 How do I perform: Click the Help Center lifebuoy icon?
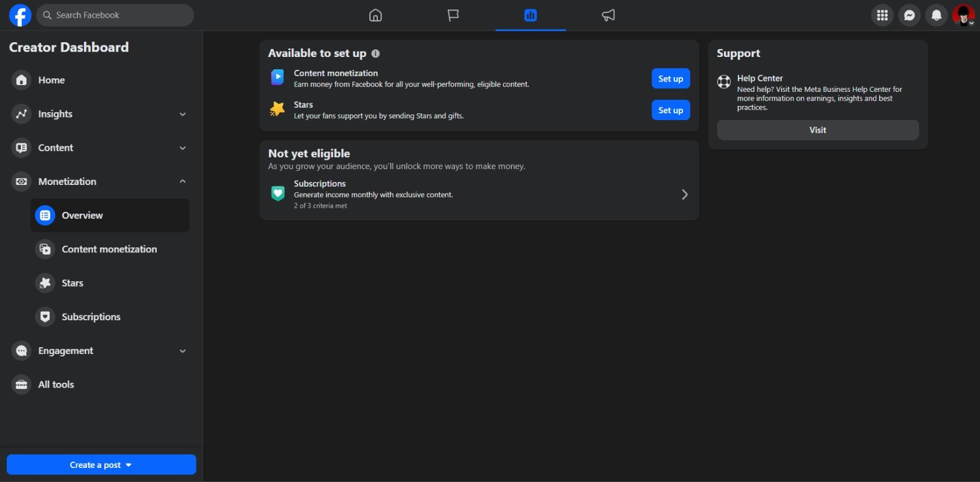pyautogui.click(x=724, y=81)
